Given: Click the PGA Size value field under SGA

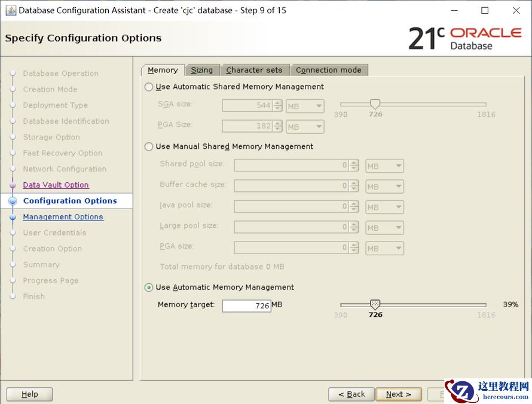Looking at the screenshot, I should pos(247,126).
